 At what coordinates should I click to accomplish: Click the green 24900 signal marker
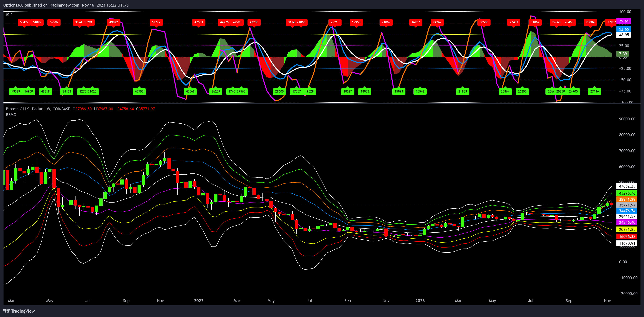click(573, 91)
